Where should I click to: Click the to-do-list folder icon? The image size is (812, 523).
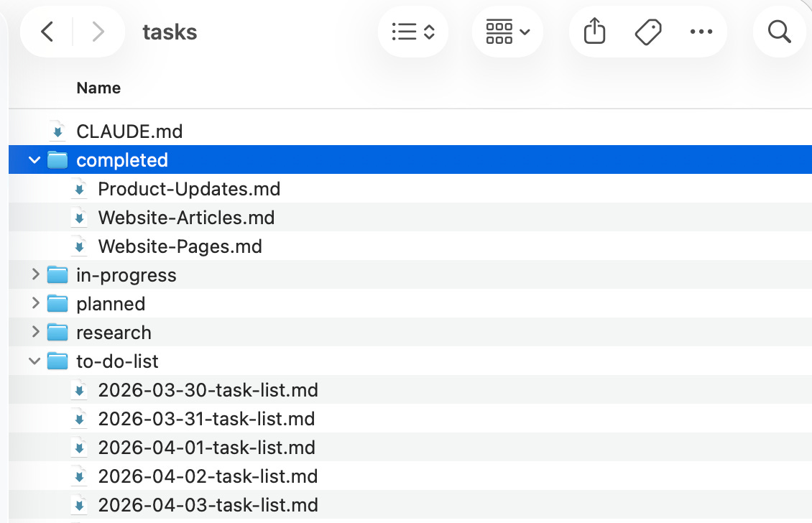(57, 361)
